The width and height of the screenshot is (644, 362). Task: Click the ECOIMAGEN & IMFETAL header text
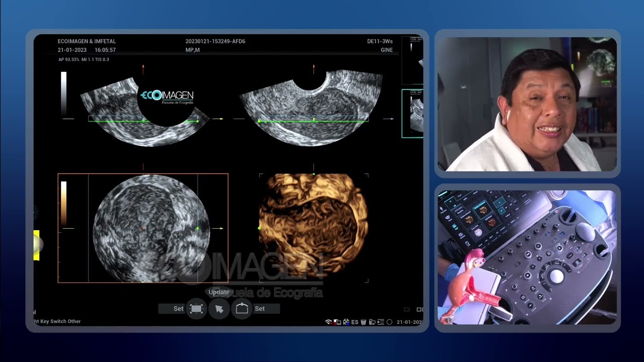tap(87, 41)
